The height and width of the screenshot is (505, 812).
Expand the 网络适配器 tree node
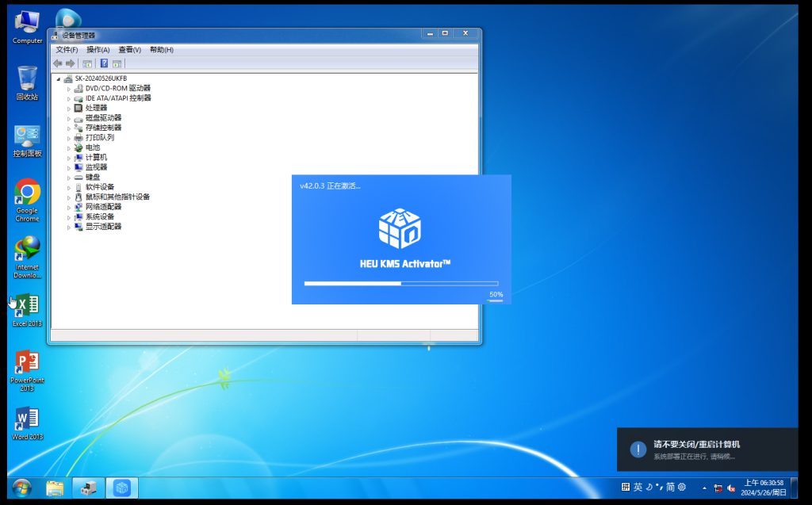point(69,207)
